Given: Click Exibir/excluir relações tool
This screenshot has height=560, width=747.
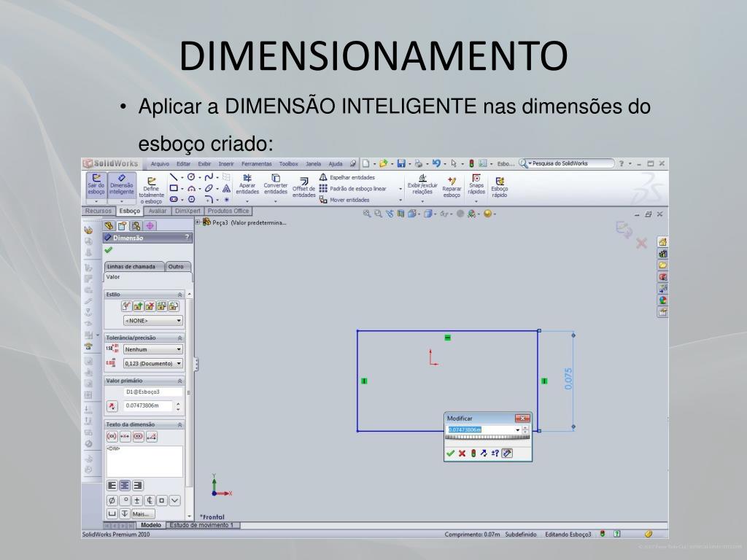Looking at the screenshot, I should (x=422, y=184).
